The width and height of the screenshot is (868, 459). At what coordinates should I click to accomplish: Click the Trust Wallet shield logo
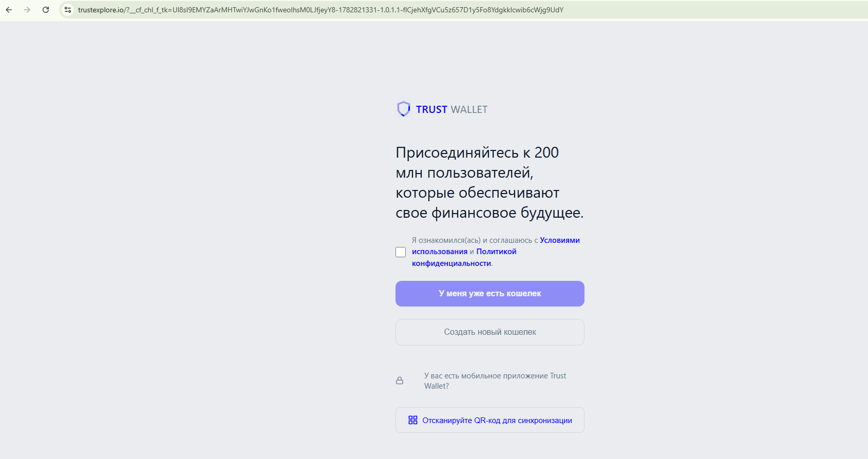click(404, 109)
